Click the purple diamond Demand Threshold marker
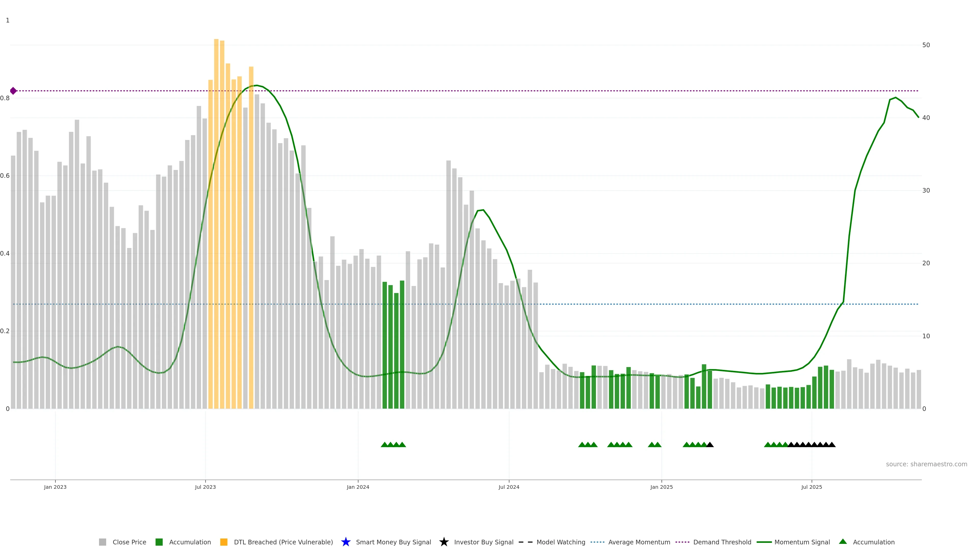The image size is (980, 551). (13, 91)
